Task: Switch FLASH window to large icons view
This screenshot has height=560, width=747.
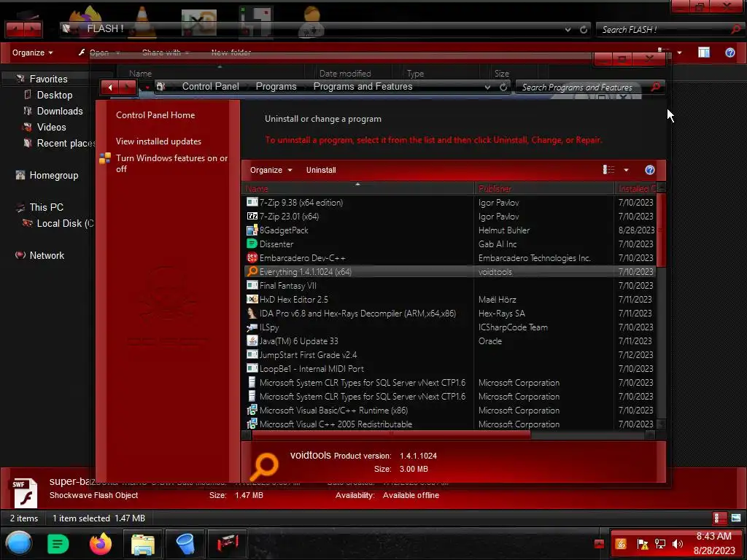Action: pos(736,518)
